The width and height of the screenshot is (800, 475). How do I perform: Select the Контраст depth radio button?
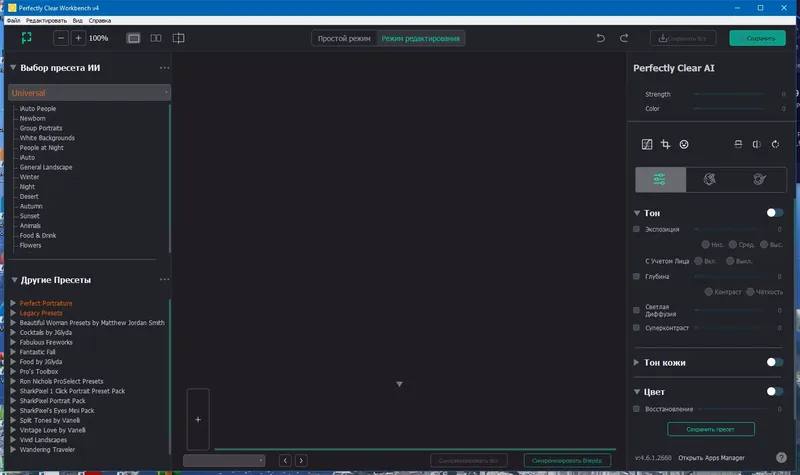708,292
